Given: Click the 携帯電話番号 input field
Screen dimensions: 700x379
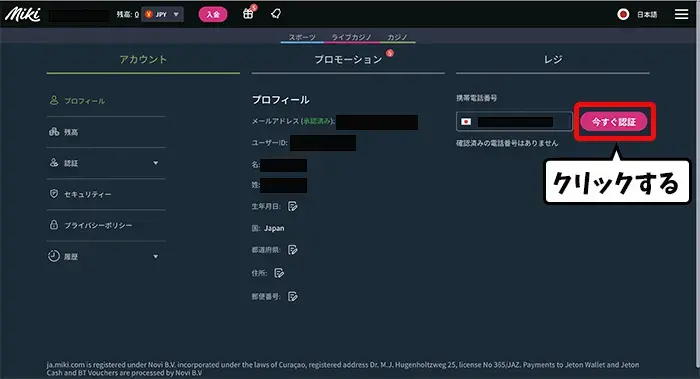Looking at the screenshot, I should [x=514, y=121].
